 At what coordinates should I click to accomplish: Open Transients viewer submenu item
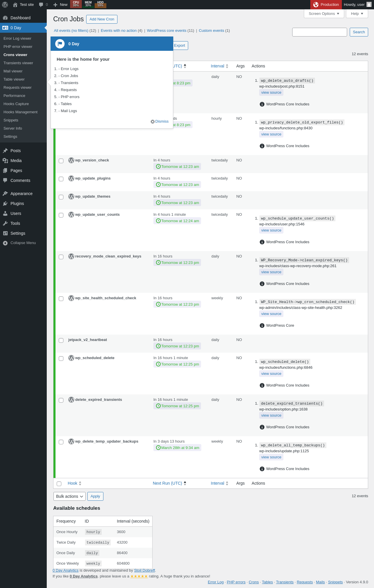click(18, 63)
